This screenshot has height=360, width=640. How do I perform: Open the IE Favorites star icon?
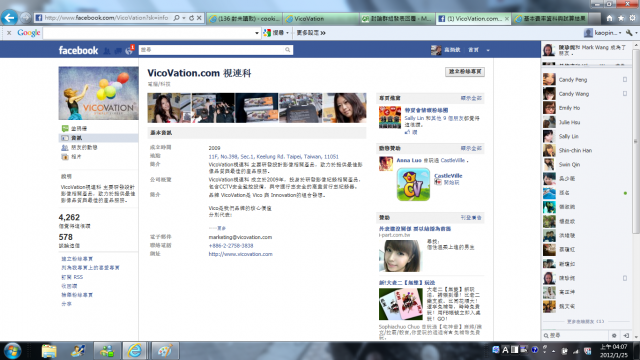(x=621, y=18)
